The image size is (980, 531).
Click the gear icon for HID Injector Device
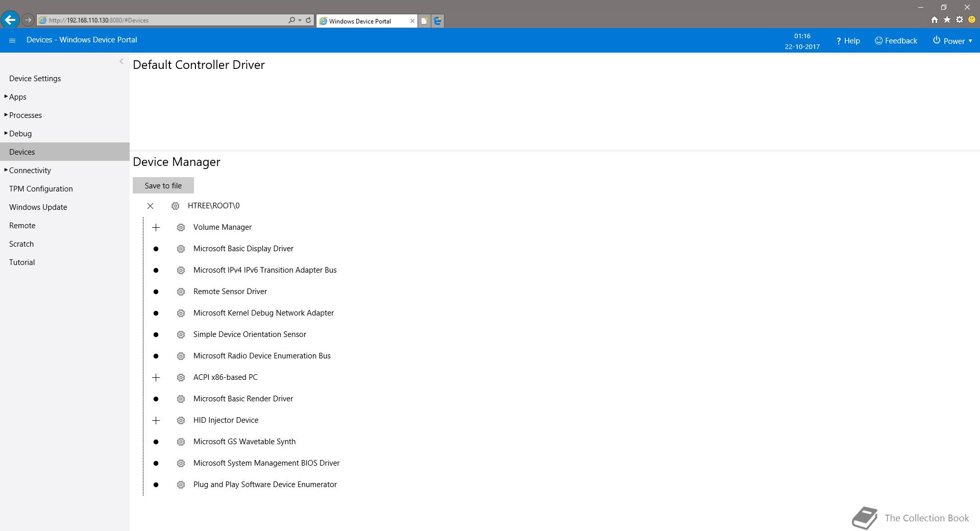tap(181, 420)
